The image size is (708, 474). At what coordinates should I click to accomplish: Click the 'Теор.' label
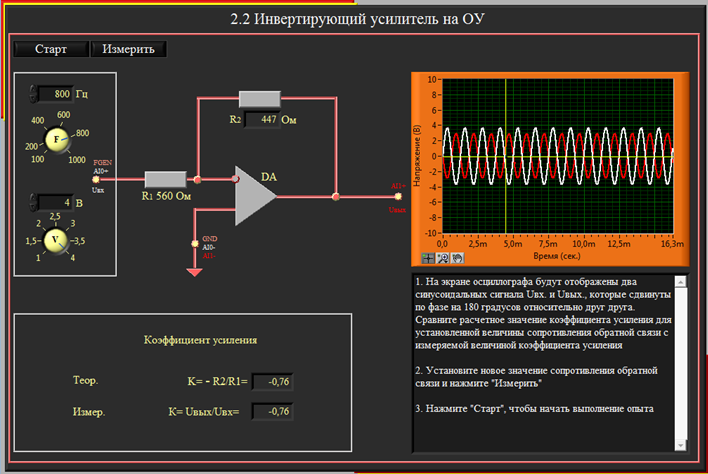pyautogui.click(x=85, y=381)
